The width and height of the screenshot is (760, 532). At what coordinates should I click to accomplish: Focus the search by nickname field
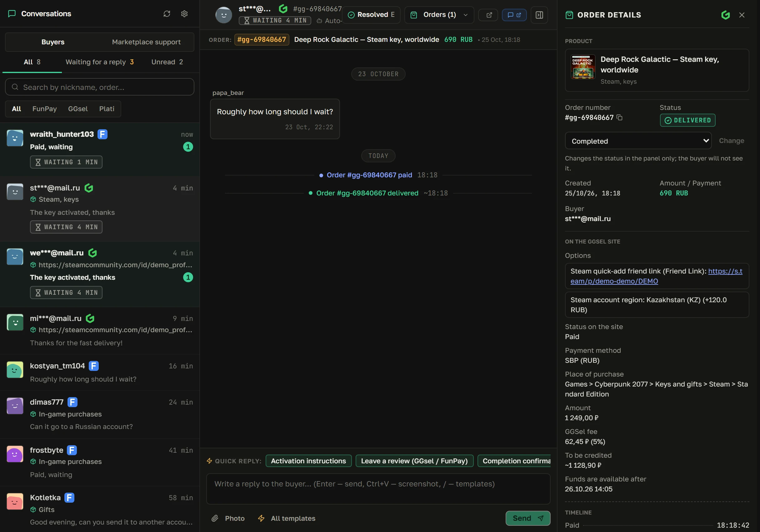click(x=99, y=87)
